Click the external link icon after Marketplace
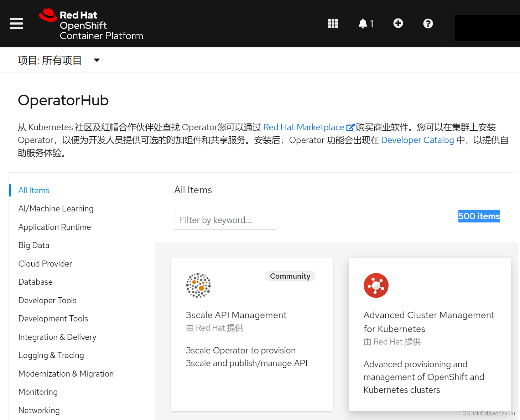This screenshot has height=420, width=520. click(350, 127)
